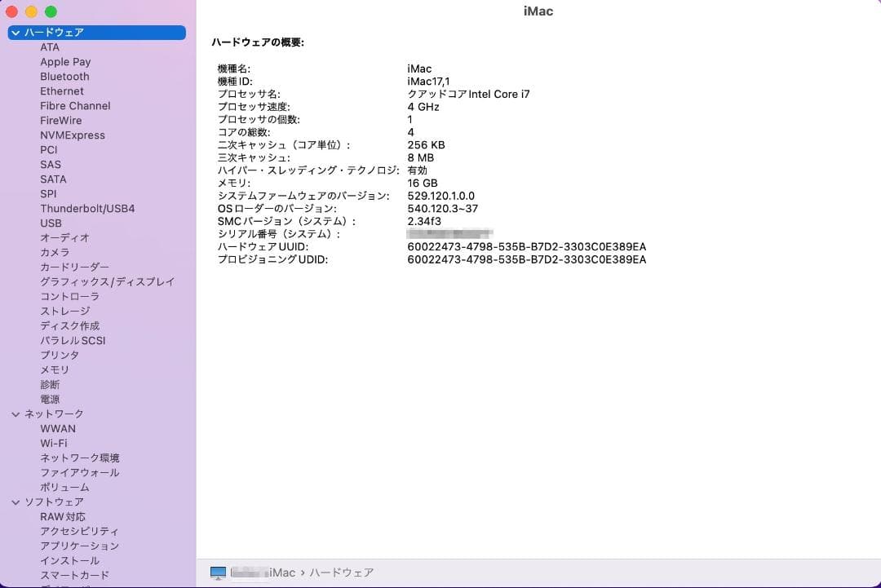This screenshot has height=588, width=881.
Task: Click the 4 GHz processor speed value
Action: (423, 107)
